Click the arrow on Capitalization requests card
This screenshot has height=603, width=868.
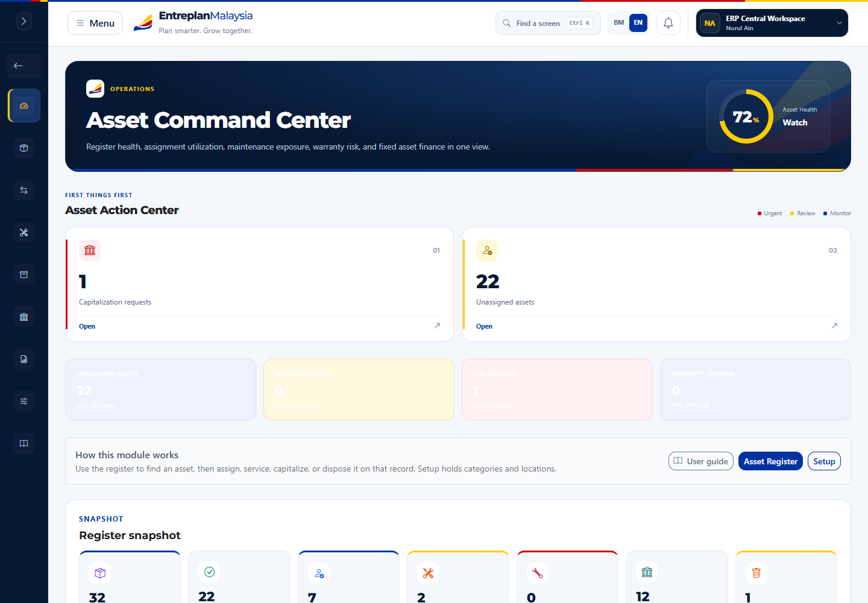coord(437,326)
